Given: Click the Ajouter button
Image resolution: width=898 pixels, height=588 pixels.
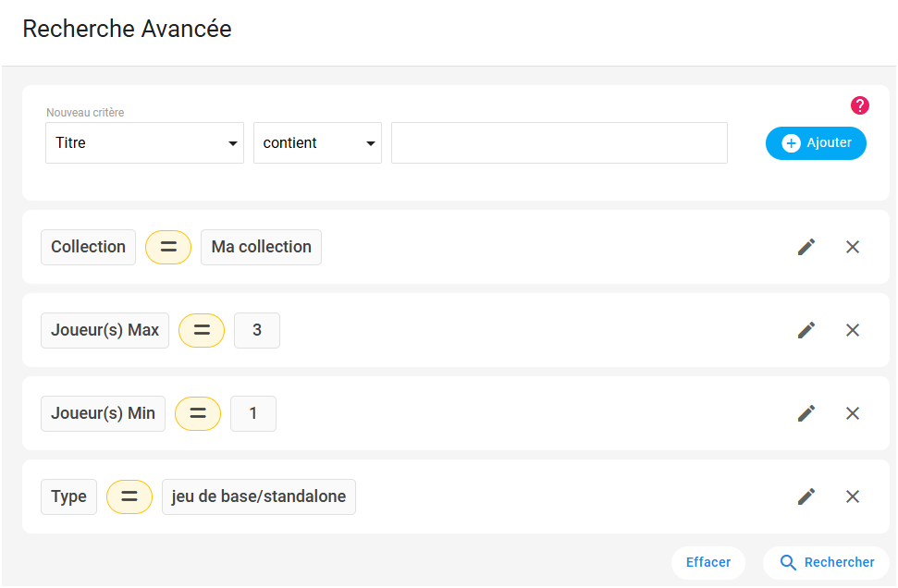Looking at the screenshot, I should point(816,143).
